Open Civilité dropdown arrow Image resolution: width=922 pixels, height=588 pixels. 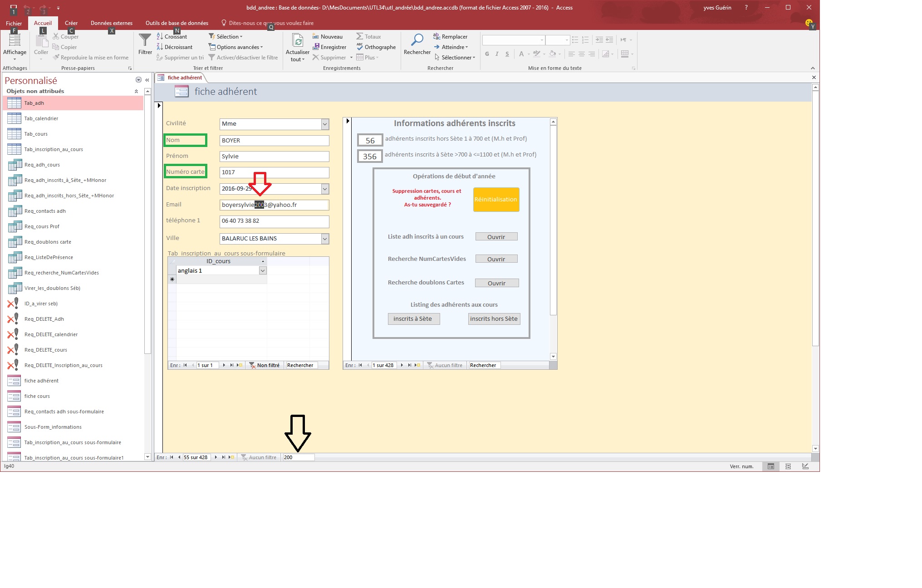tap(325, 124)
